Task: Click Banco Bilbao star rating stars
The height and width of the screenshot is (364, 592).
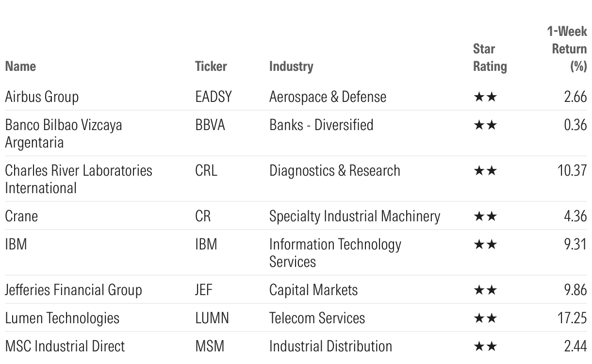Action: click(x=485, y=125)
